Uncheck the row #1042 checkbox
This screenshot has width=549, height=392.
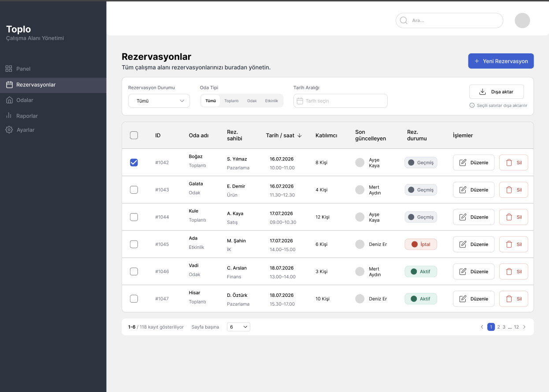[x=134, y=163]
